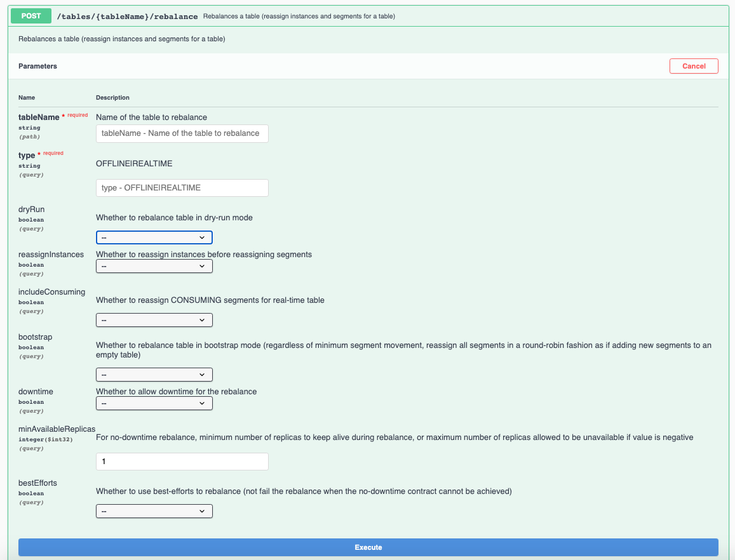Expand the downtime select box
Screen dimensions: 735x560
click(154, 403)
